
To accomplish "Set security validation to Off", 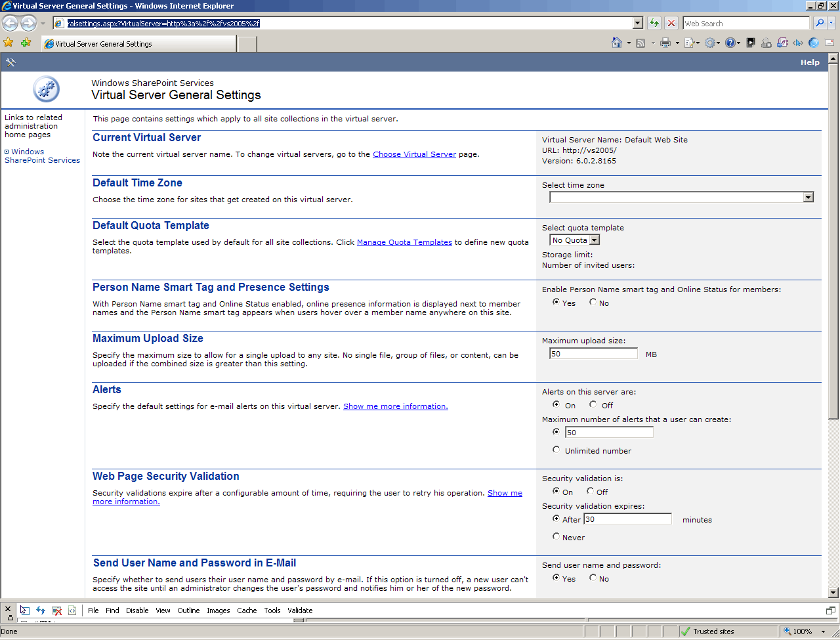I will 591,492.
